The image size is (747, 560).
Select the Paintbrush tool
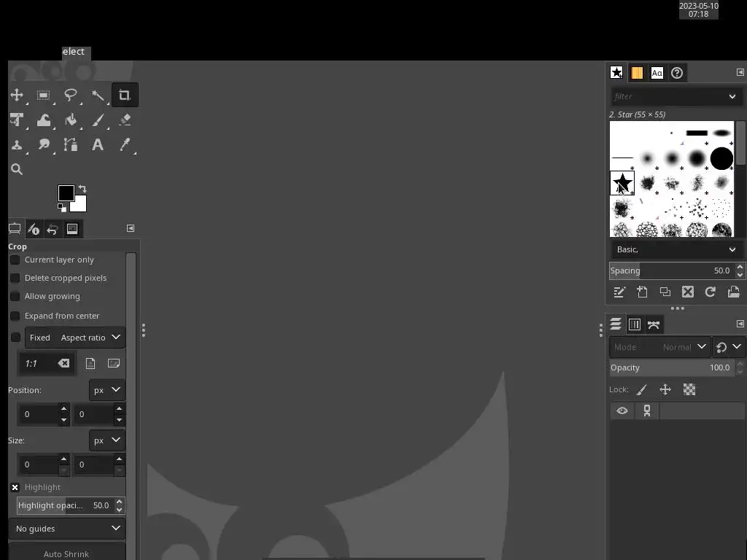tap(98, 120)
